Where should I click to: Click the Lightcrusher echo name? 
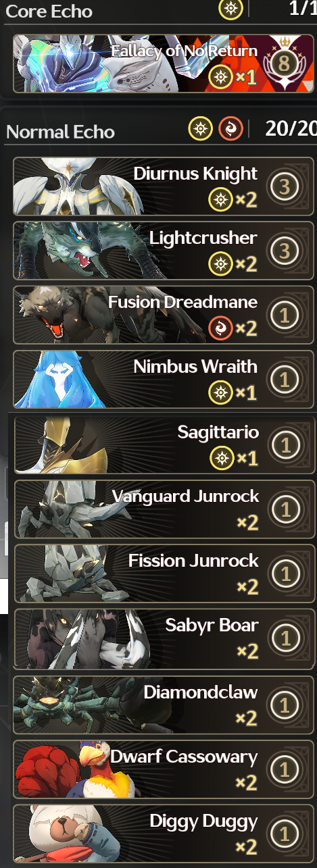(203, 238)
